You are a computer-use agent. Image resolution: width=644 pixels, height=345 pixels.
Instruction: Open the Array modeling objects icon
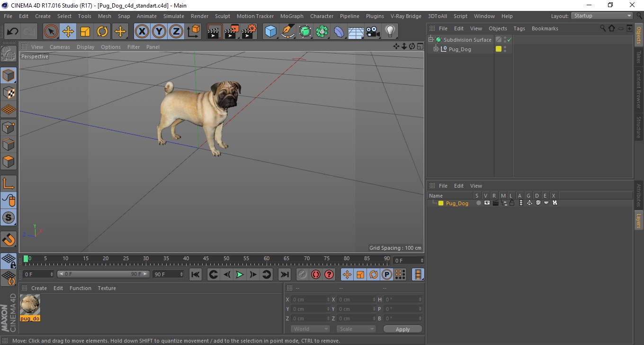(322, 32)
